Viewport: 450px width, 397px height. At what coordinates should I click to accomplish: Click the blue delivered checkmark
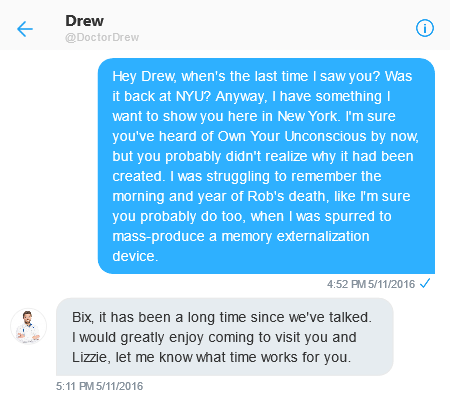(x=425, y=283)
